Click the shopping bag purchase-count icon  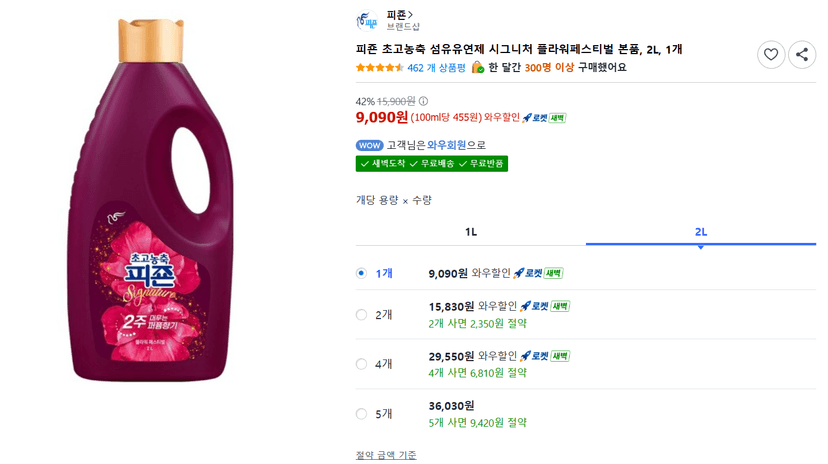(477, 67)
